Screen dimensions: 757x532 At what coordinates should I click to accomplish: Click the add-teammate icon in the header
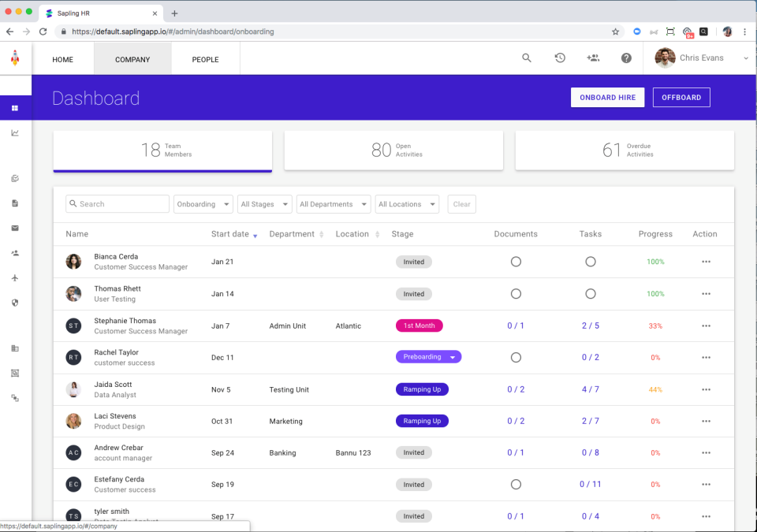(593, 58)
